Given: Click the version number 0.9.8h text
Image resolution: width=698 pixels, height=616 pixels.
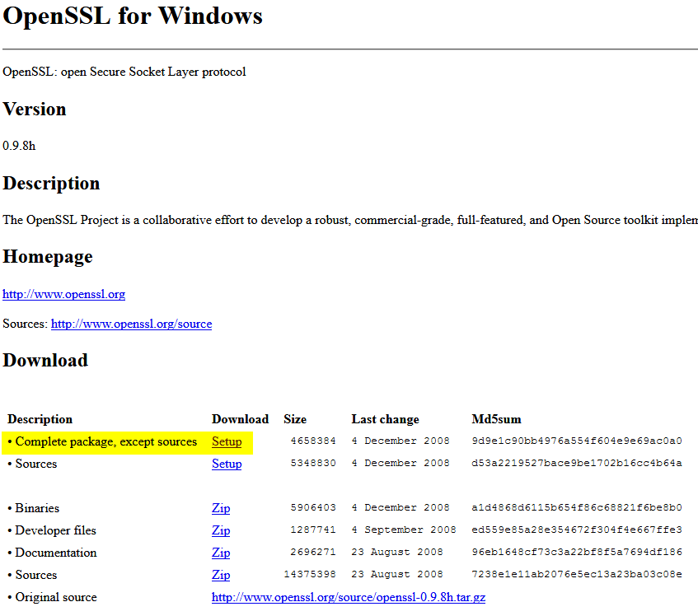Looking at the screenshot, I should (19, 146).
